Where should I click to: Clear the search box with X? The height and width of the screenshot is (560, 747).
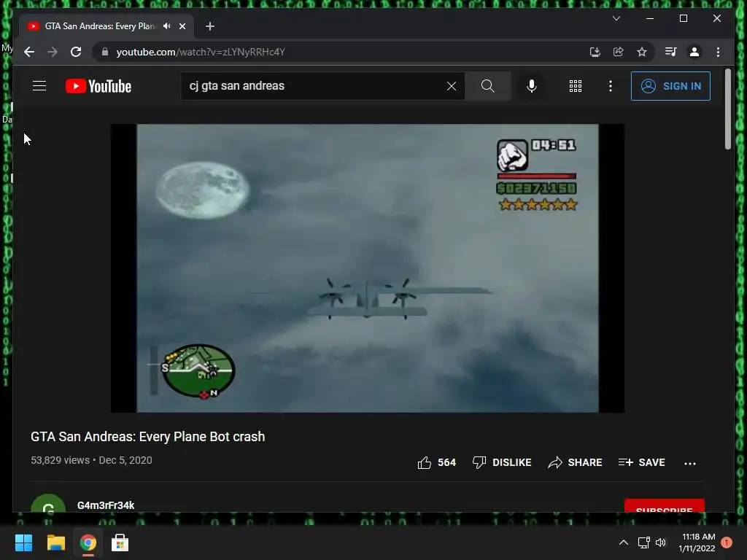(x=451, y=86)
